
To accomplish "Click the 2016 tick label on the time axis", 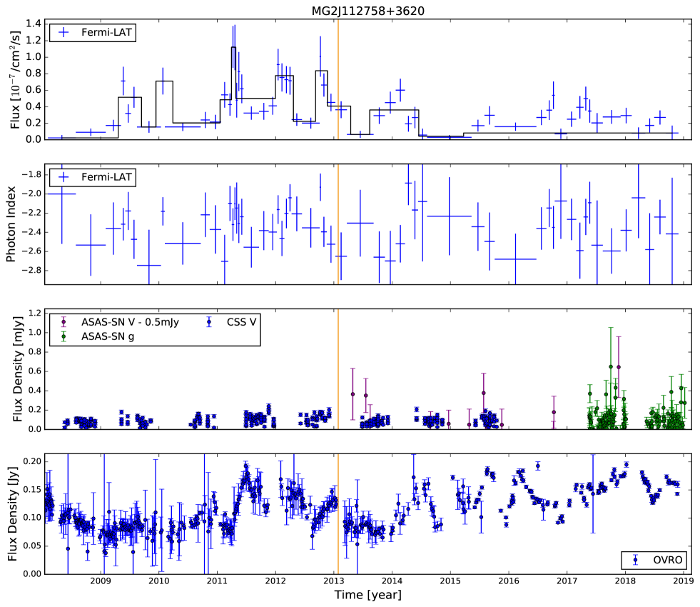I will pyautogui.click(x=509, y=581).
